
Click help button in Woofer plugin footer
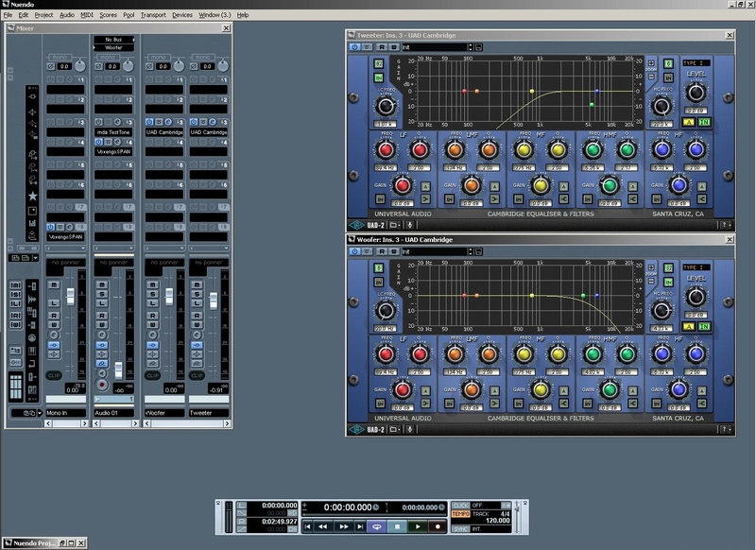(726, 429)
